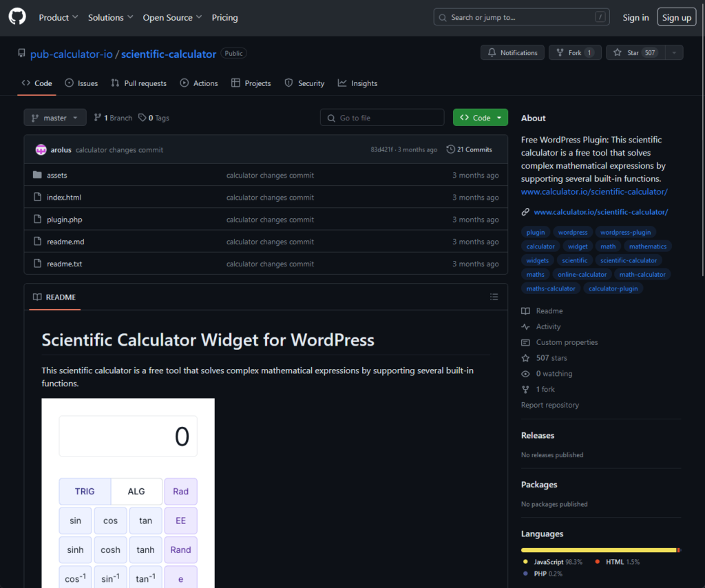The width and height of the screenshot is (705, 588).
Task: Click the online-calculator topic tag
Action: pos(582,274)
